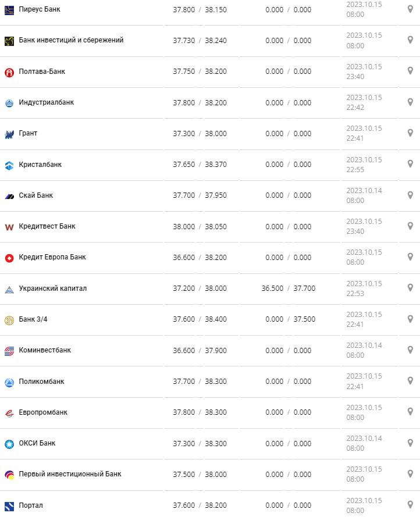Screen dimensions: 420x520
Task: Open the Европромбанк name link
Action: 43,412
